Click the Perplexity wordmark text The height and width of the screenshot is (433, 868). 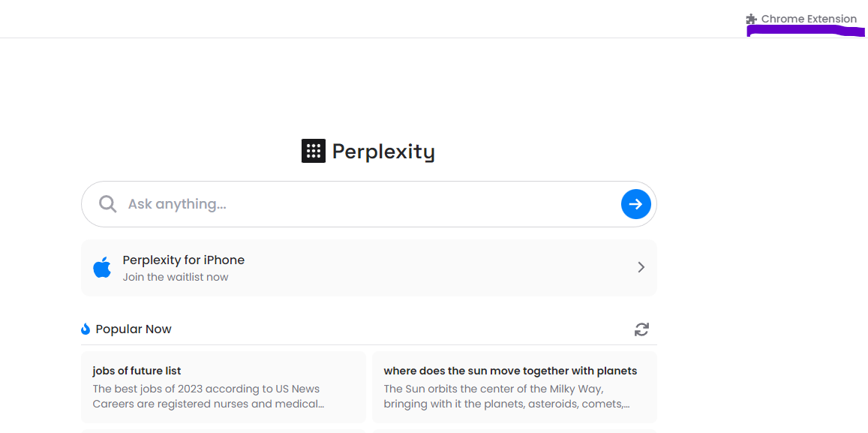coord(383,152)
